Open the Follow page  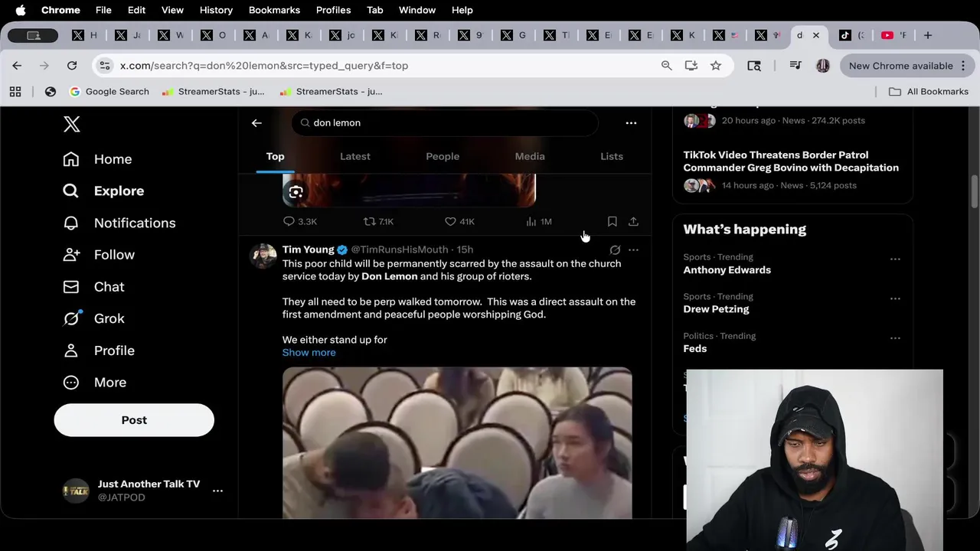[99, 255]
